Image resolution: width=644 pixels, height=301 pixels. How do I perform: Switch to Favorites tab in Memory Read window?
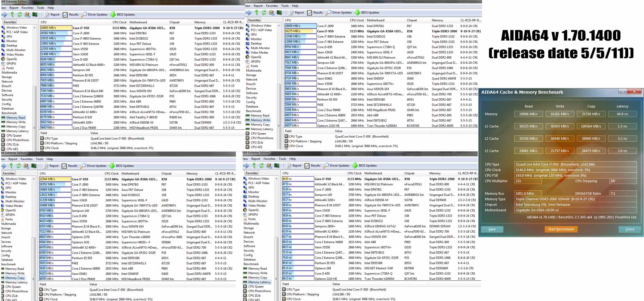(10, 22)
